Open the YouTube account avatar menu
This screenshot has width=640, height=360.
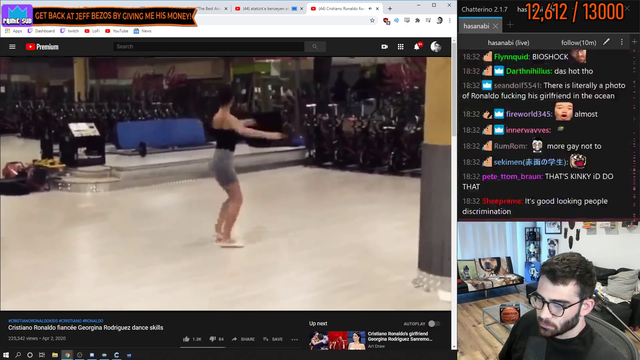tap(436, 47)
